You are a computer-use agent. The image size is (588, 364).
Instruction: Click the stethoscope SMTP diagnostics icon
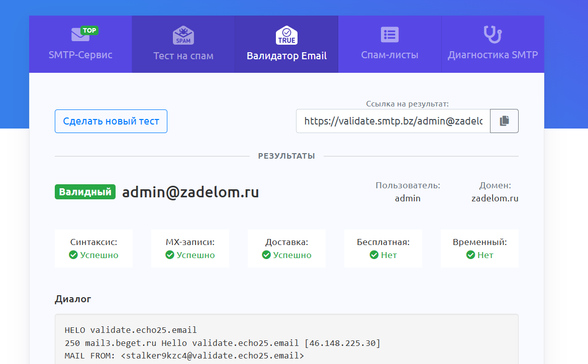tap(493, 35)
